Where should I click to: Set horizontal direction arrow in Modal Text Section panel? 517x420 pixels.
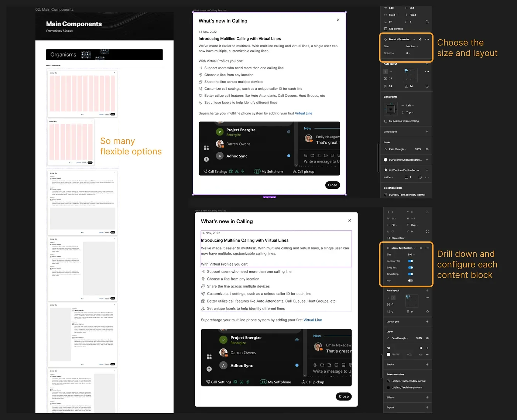tap(393, 298)
